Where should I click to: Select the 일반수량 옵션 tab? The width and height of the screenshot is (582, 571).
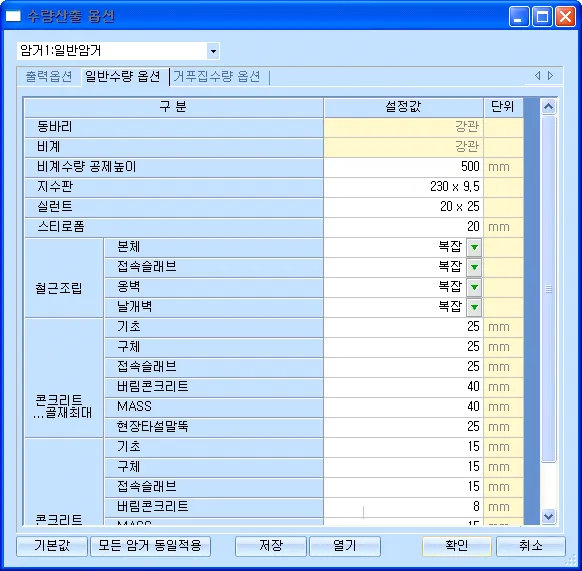(123, 76)
